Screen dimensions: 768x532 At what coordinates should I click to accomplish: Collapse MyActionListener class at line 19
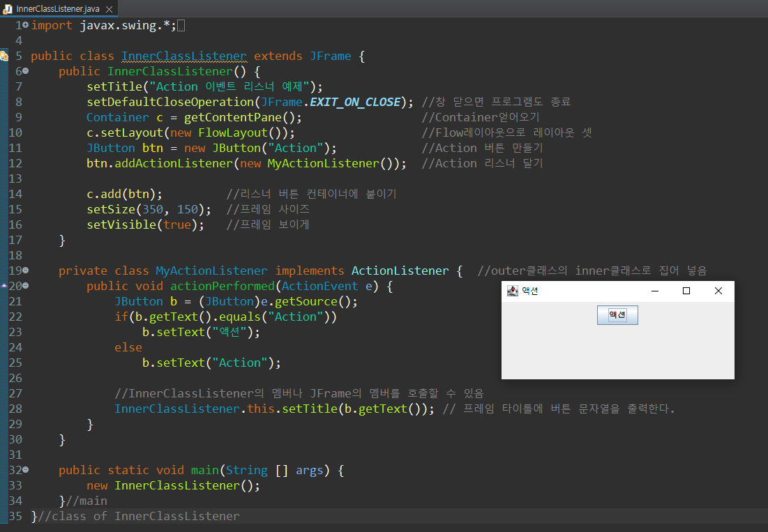(x=26, y=270)
